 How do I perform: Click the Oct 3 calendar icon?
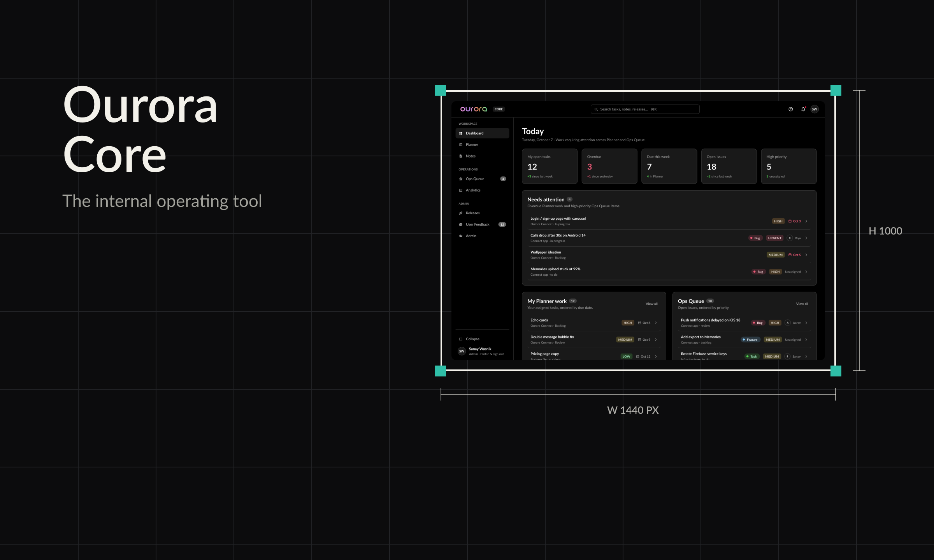(790, 221)
